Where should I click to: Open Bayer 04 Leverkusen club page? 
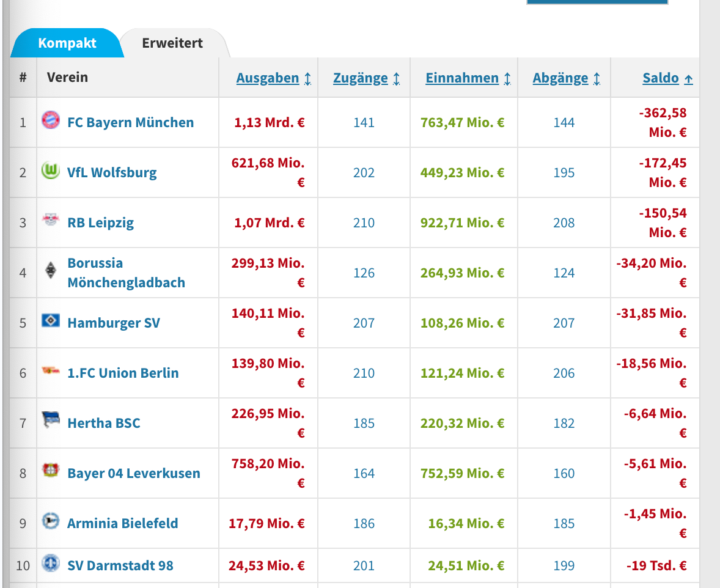134,474
